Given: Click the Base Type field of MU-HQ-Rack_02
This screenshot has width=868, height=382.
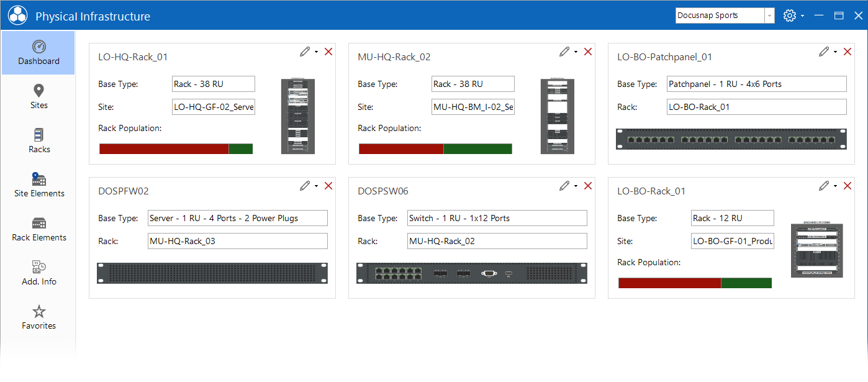Looking at the screenshot, I should [473, 84].
